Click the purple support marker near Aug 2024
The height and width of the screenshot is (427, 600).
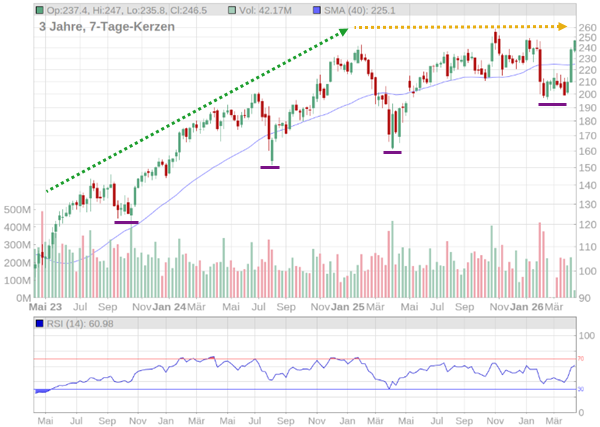coord(270,167)
